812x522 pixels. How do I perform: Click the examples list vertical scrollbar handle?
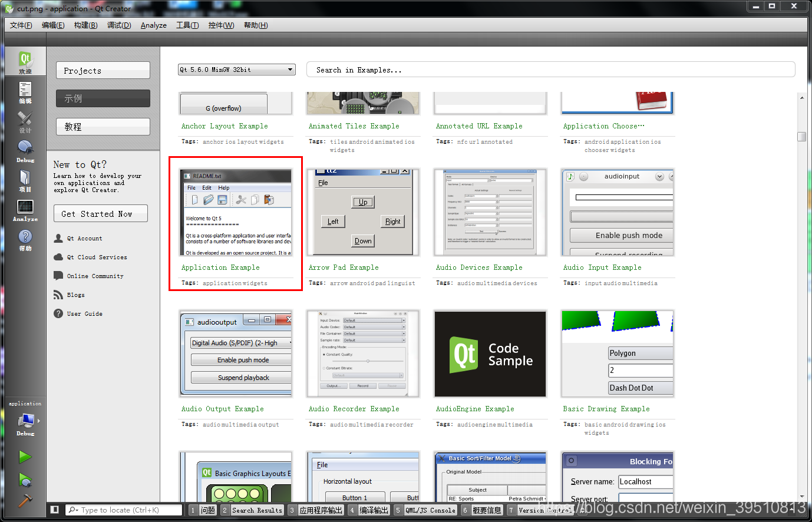coord(801,137)
